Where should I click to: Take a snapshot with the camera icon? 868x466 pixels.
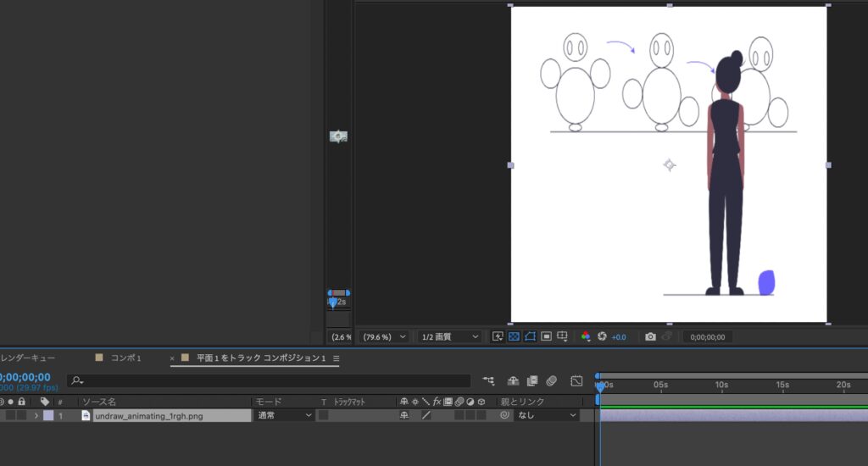650,336
